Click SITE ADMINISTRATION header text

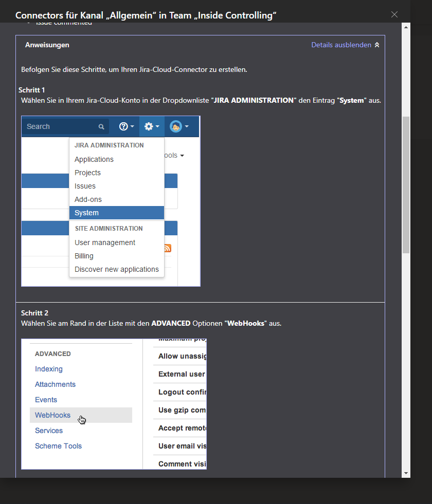[109, 229]
